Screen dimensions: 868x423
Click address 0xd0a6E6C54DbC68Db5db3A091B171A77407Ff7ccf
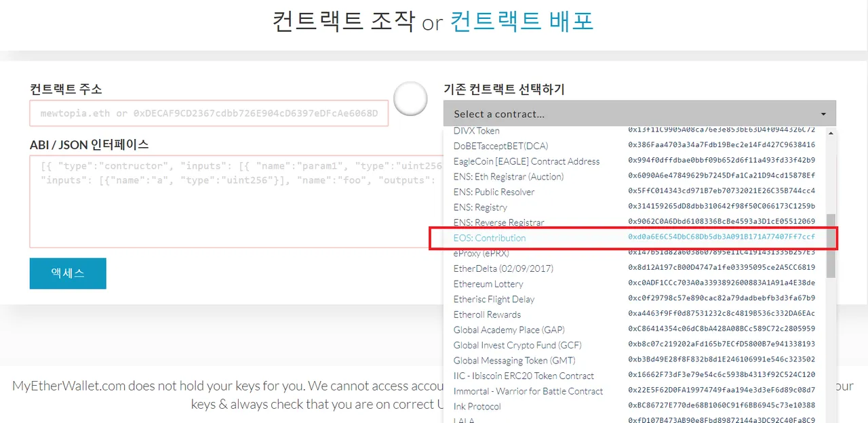(x=722, y=237)
